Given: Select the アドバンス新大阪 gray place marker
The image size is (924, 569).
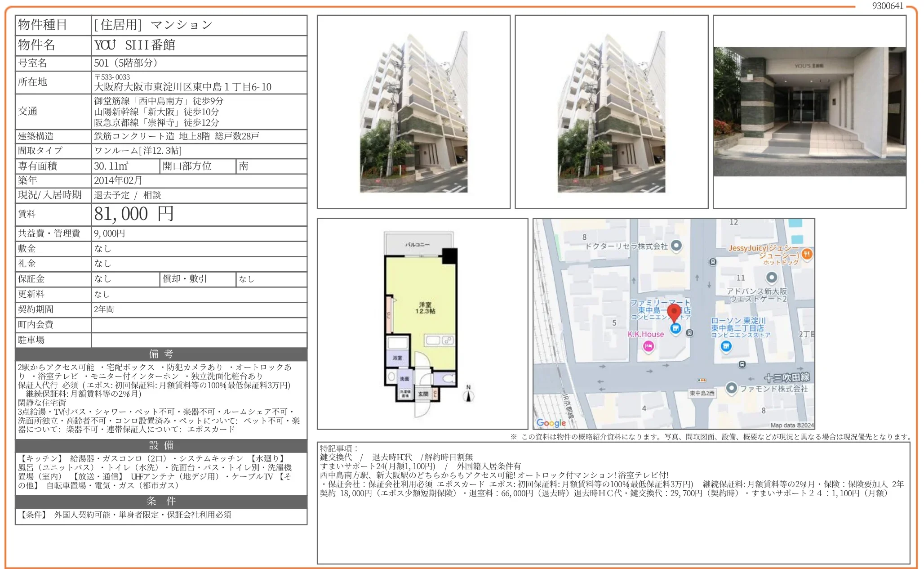Looking at the screenshot, I should (x=772, y=277).
